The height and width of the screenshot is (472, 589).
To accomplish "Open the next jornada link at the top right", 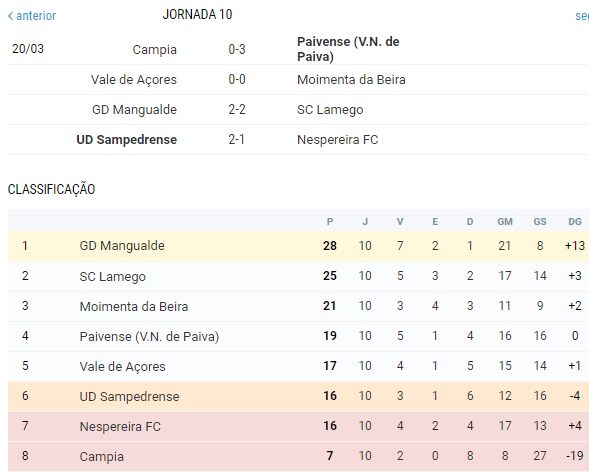I will pos(582,16).
